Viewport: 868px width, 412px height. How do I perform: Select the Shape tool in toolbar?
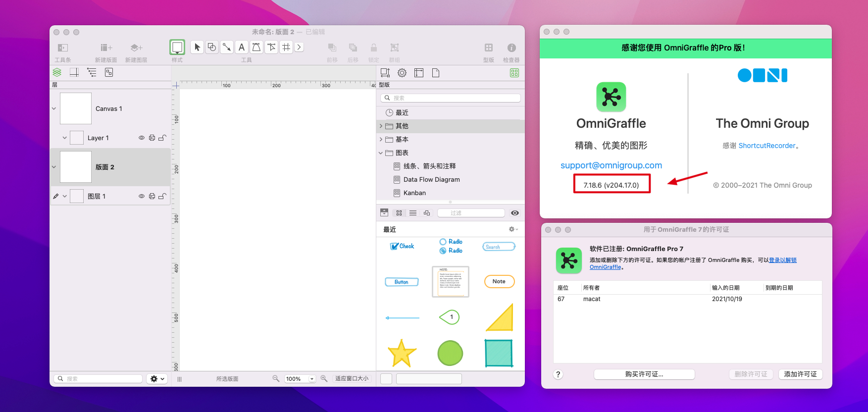click(212, 47)
